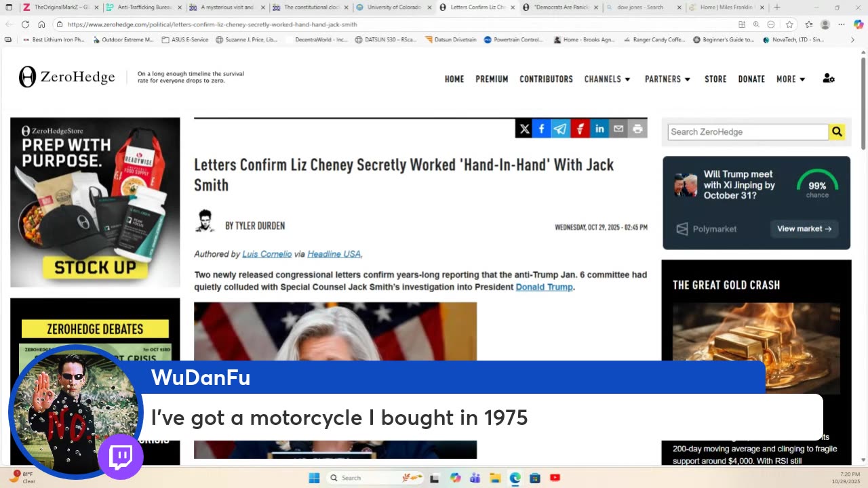The height and width of the screenshot is (488, 868).
Task: Open Prep With Purpose store ad
Action: pos(95,203)
